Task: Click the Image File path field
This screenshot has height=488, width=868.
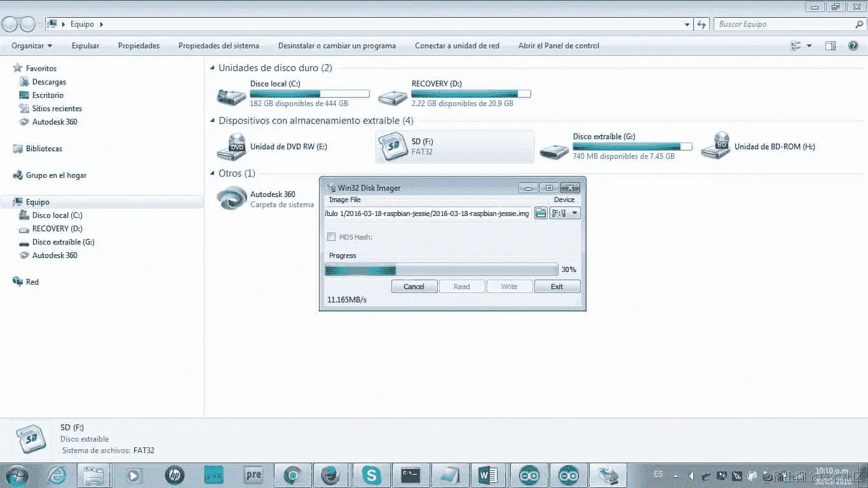Action: click(428, 213)
